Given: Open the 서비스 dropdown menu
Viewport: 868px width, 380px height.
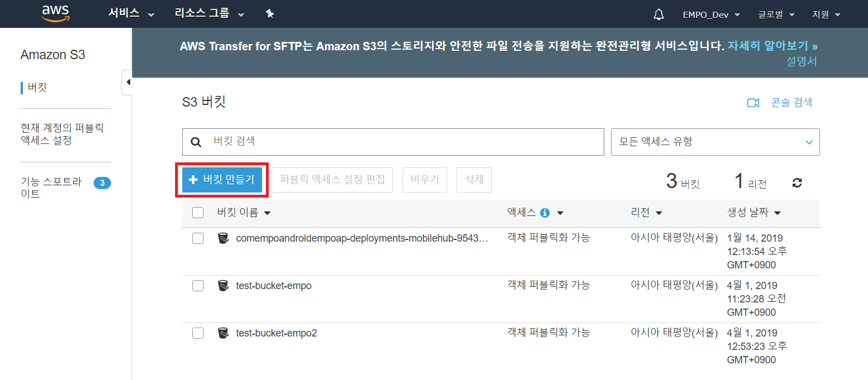Looking at the screenshot, I should pos(131,14).
